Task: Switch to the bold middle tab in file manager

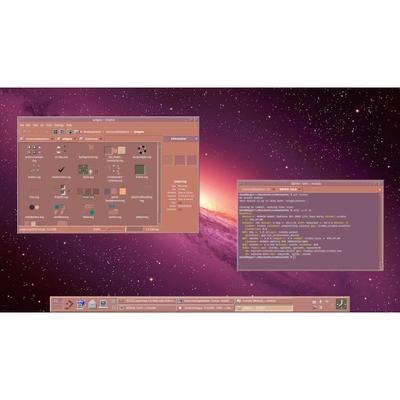Action: (66, 139)
